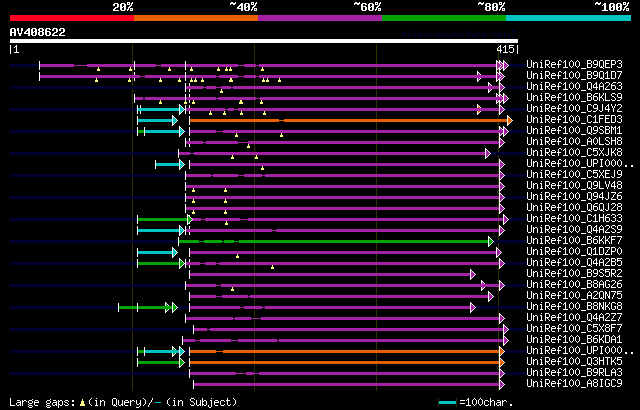Select the UniRef100_A0LSH8 label

(574, 142)
